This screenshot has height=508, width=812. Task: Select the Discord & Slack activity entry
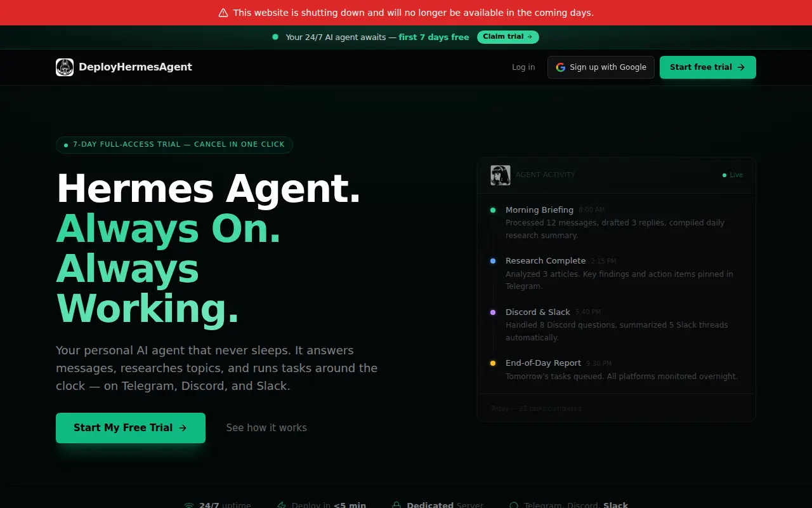[617, 324]
